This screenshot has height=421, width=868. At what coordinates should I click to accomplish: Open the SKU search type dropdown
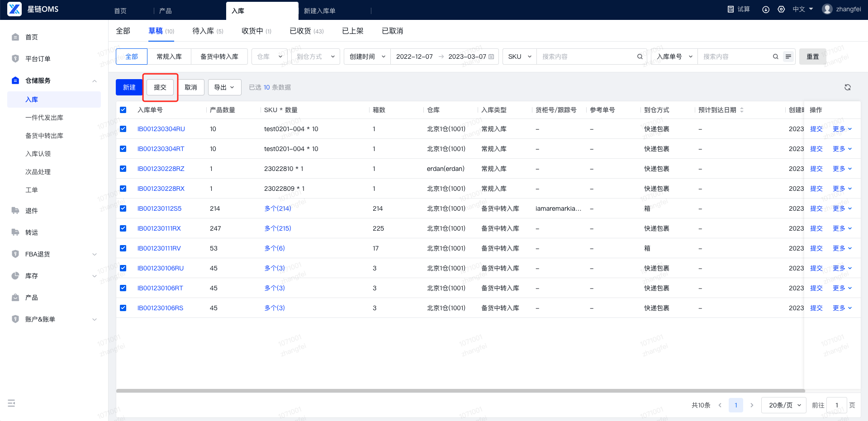click(x=520, y=57)
